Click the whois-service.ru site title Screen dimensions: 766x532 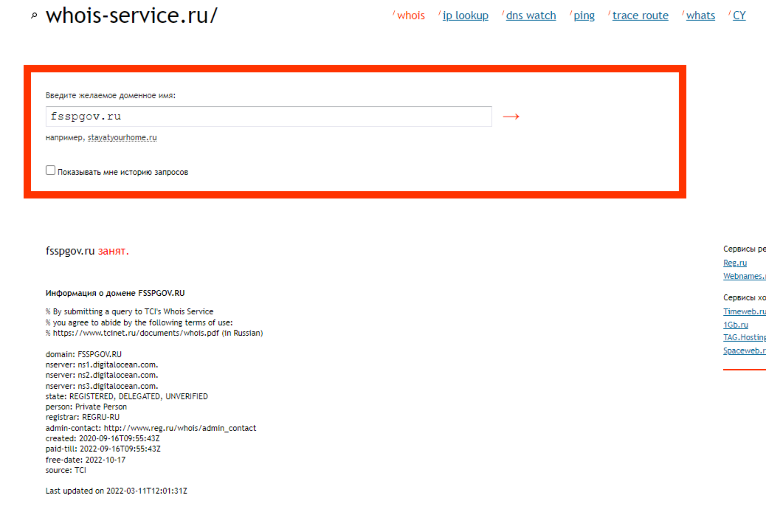point(132,16)
